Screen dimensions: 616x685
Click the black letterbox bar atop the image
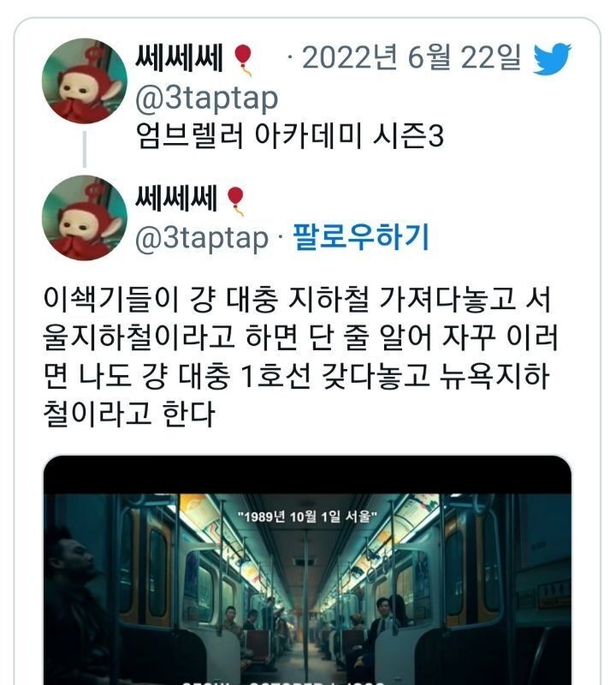307,475
